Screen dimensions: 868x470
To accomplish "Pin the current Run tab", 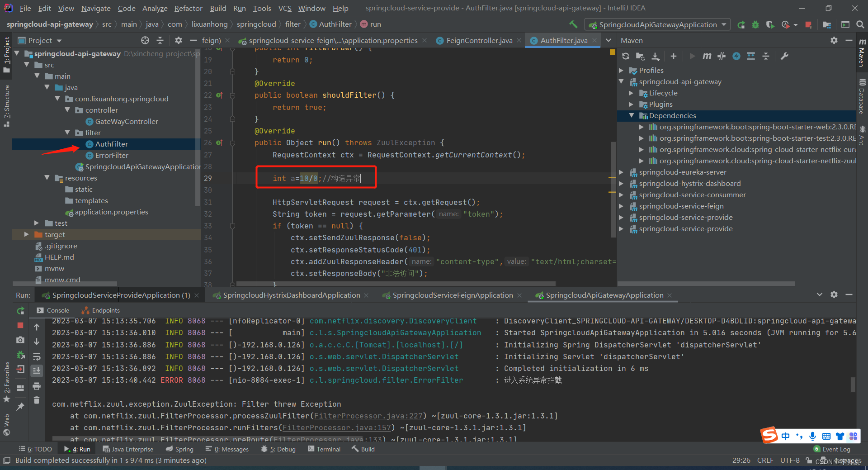I will click(20, 407).
